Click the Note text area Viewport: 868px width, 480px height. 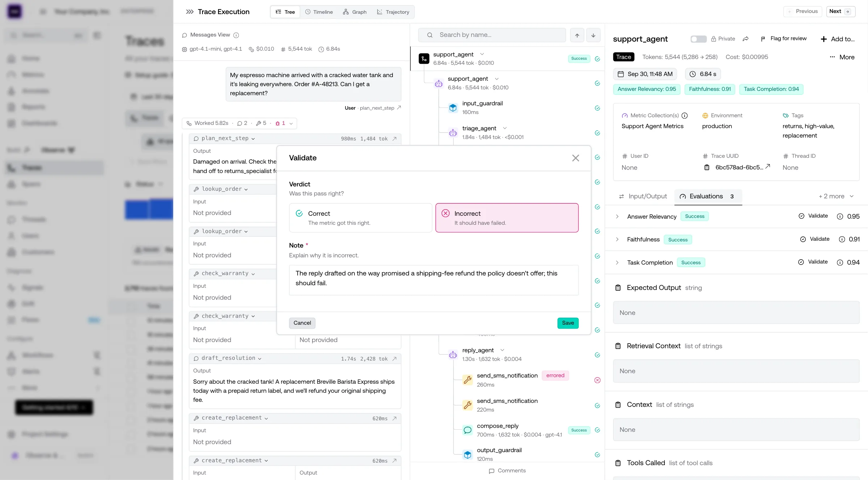coord(434,280)
